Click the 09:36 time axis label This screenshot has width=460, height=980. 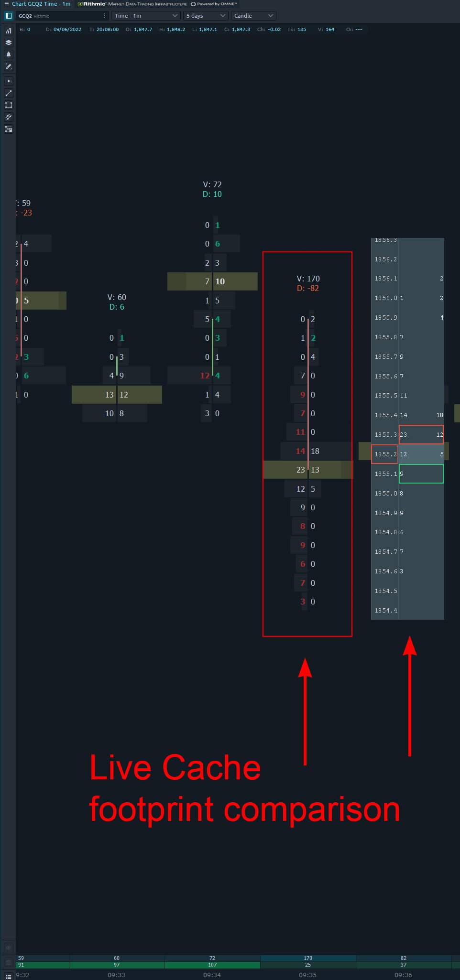point(403,975)
